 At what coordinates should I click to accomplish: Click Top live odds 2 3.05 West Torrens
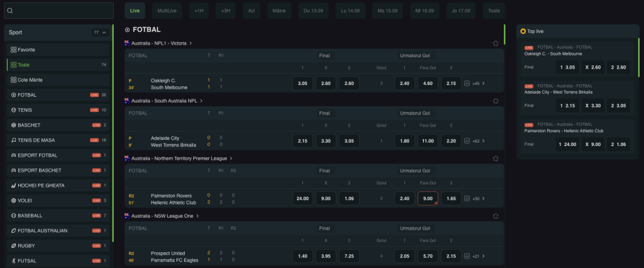click(x=618, y=106)
